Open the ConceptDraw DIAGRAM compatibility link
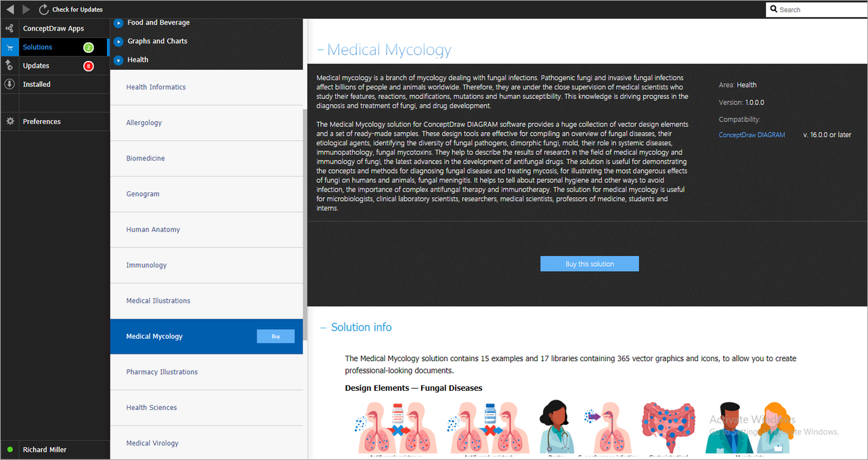This screenshot has width=868, height=460. (752, 135)
